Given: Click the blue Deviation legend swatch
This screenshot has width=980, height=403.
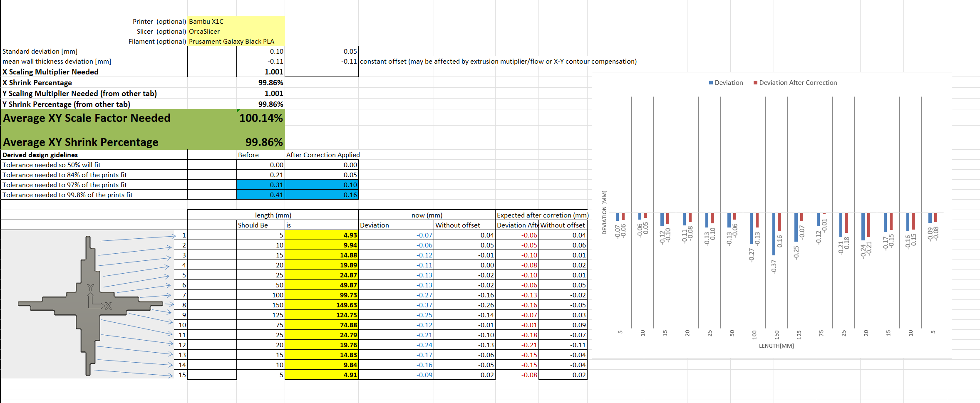Looking at the screenshot, I should [710, 83].
